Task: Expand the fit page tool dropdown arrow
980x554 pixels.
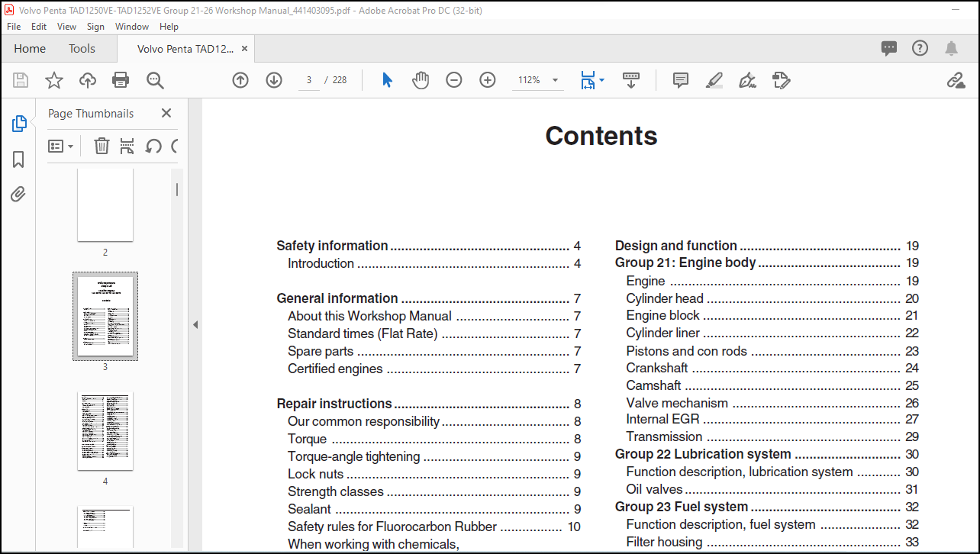Action: click(601, 80)
